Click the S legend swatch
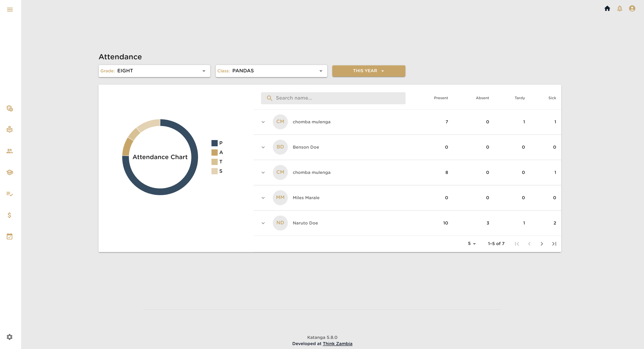Image resolution: width=644 pixels, height=349 pixels. tap(215, 171)
